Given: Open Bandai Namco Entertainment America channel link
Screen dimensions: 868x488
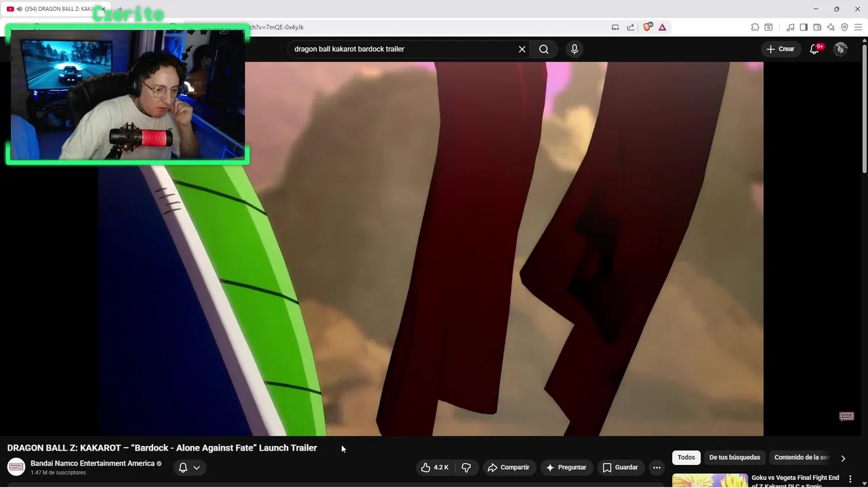Looking at the screenshot, I should tap(92, 464).
